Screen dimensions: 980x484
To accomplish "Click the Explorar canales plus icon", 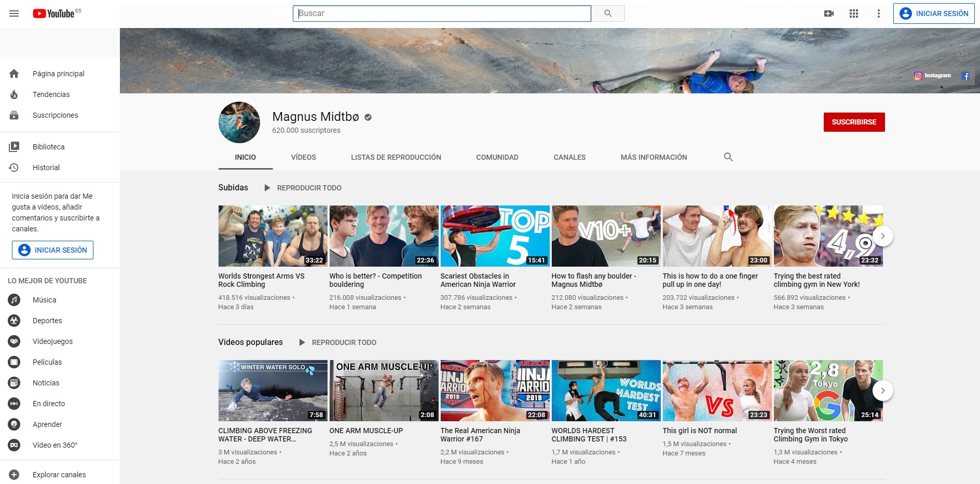I will coord(14,475).
